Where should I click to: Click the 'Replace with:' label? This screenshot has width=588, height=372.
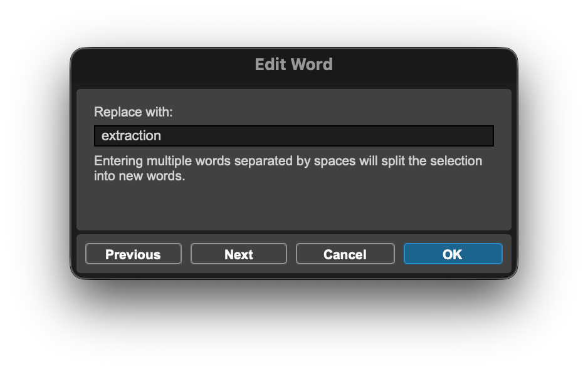coord(133,112)
